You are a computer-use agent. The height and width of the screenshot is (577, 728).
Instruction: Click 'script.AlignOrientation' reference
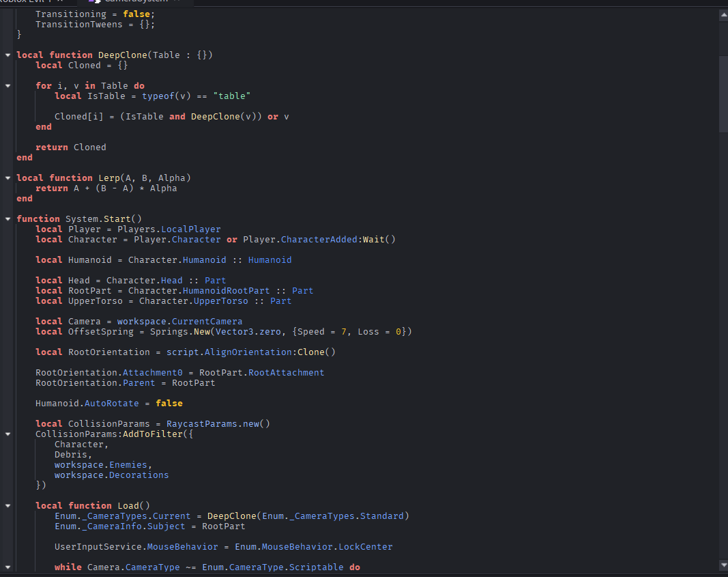(x=229, y=352)
